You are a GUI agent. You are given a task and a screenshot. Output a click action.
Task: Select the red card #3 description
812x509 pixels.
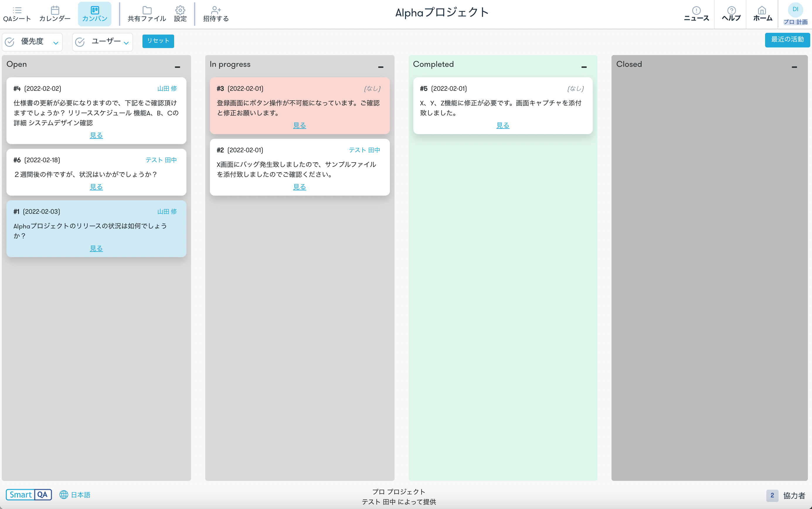pyautogui.click(x=298, y=108)
